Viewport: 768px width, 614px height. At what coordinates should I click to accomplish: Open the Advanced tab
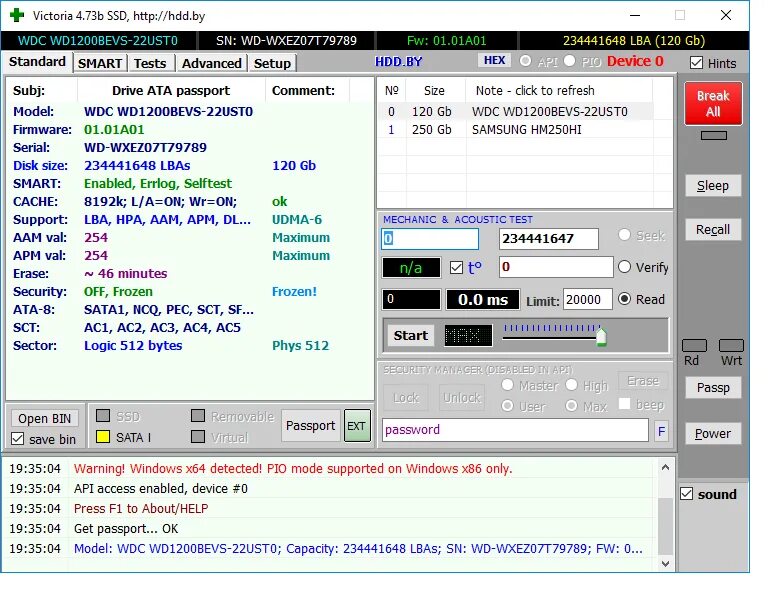tap(212, 64)
